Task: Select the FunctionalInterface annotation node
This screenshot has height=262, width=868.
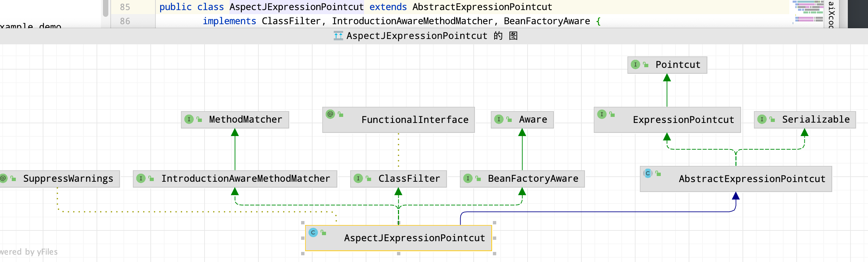Action: click(x=398, y=120)
